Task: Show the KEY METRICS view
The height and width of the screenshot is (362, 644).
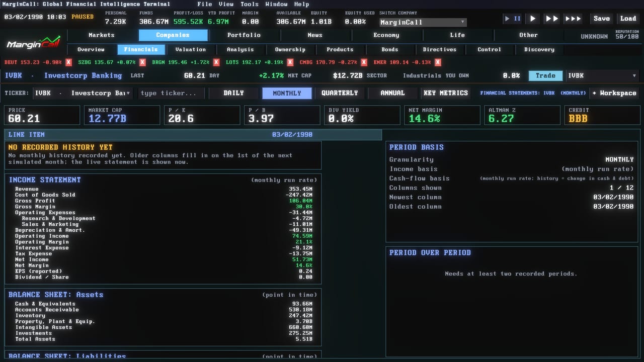Action: coord(446,93)
